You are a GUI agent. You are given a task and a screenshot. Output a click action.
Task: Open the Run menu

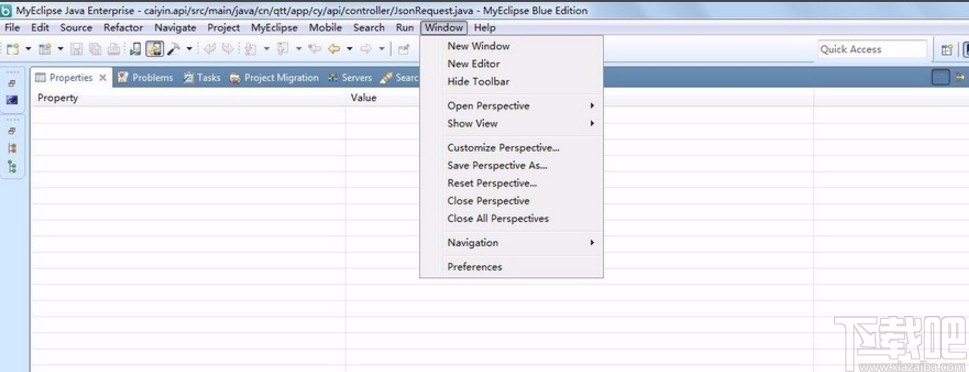click(x=405, y=27)
